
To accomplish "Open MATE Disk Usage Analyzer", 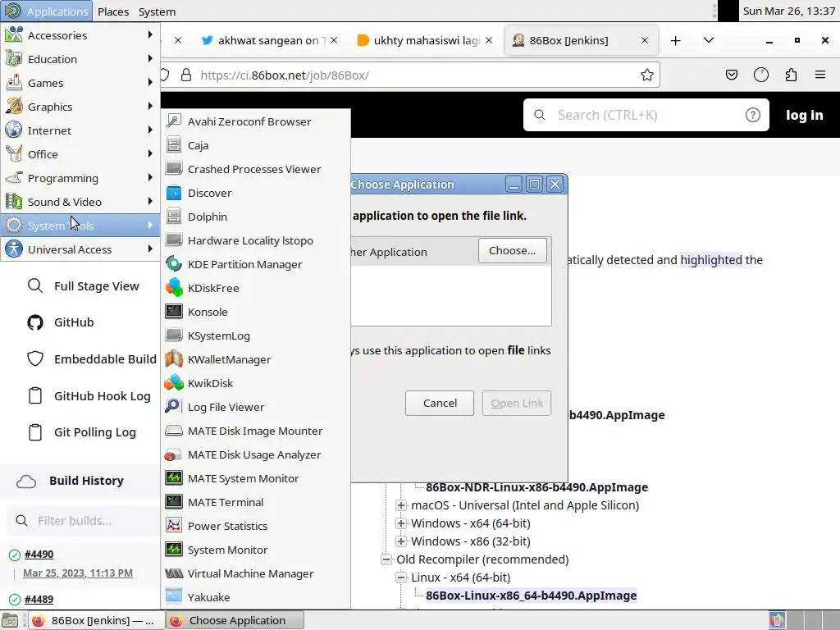I will pos(256,454).
